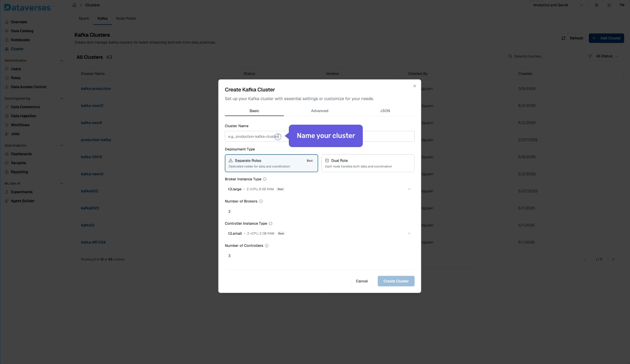Click the Create Cluster button
Image resolution: width=630 pixels, height=364 pixels.
click(x=396, y=281)
